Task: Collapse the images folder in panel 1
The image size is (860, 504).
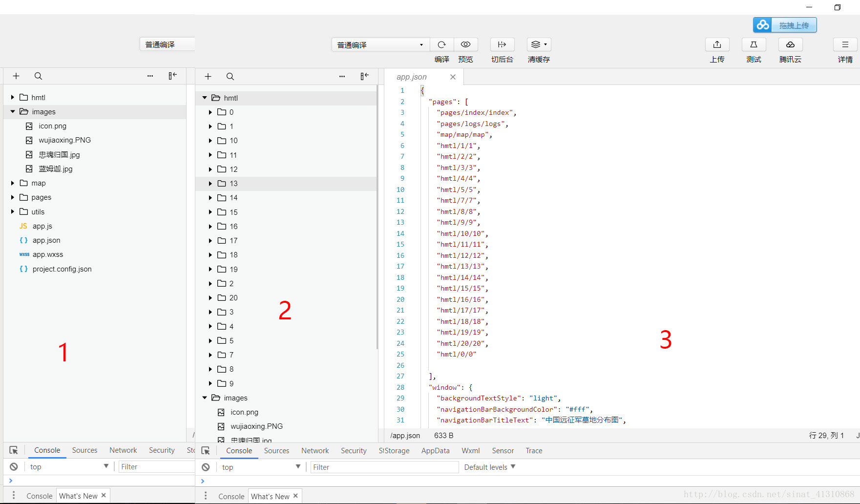Action: (13, 111)
